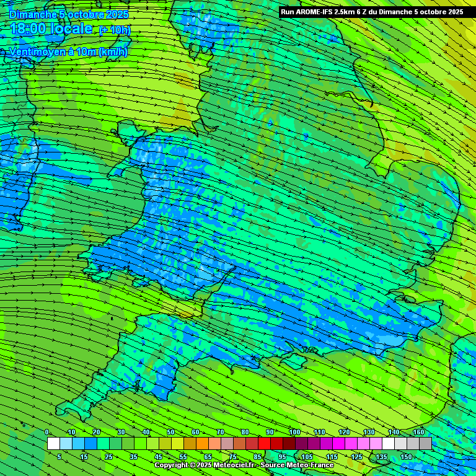Click the bright red 85–90 km/h legend swatch
The height and width of the screenshot is (476, 476).
point(264,444)
